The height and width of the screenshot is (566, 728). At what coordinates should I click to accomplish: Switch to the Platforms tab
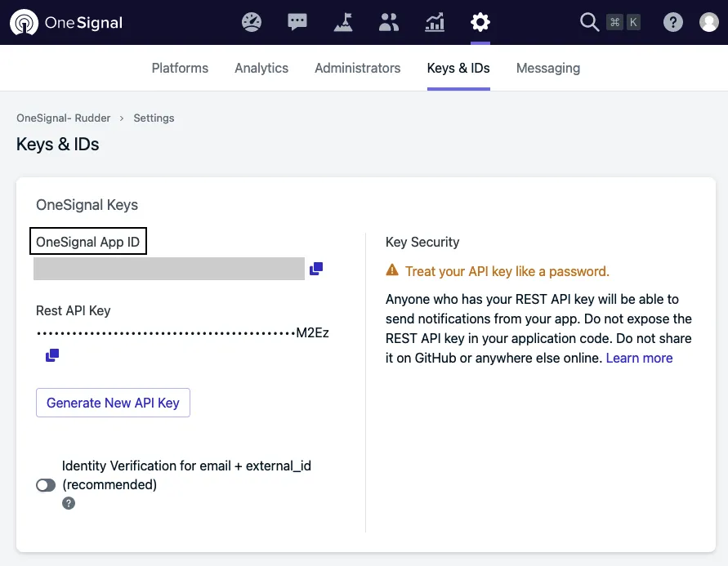[x=180, y=69]
